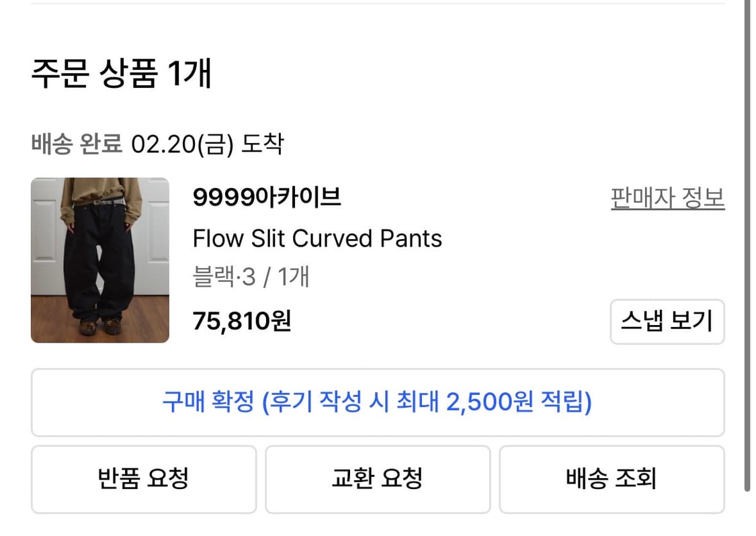
Task: Open the Flow Slit Curved Pants product page
Action: (x=318, y=238)
